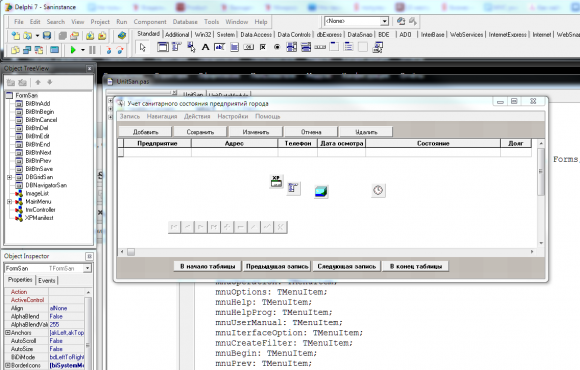
Task: Switch to the Data Access palette tab
Action: pos(256,34)
